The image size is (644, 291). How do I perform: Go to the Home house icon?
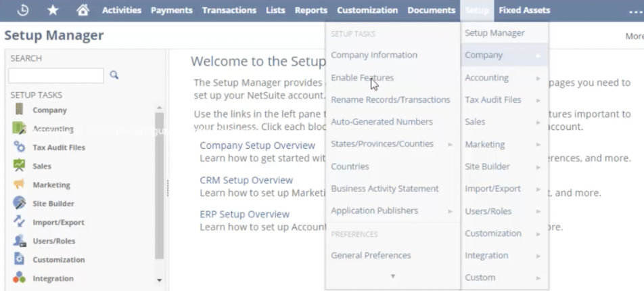click(x=83, y=10)
